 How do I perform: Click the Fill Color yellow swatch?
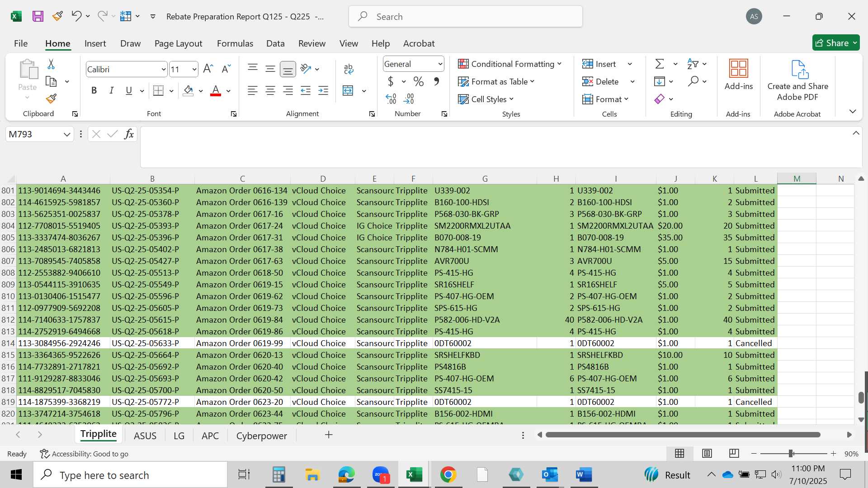(x=189, y=90)
